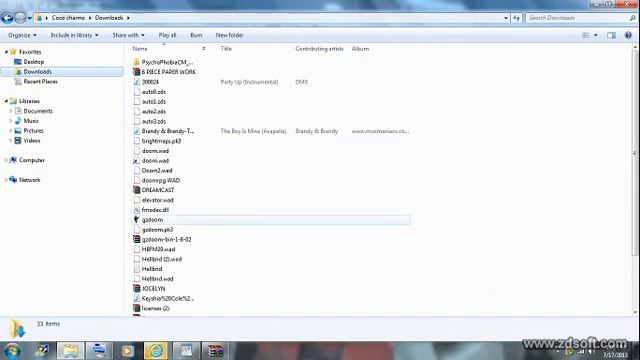Select the auto0.zds file
The width and height of the screenshot is (640, 360).
[153, 92]
